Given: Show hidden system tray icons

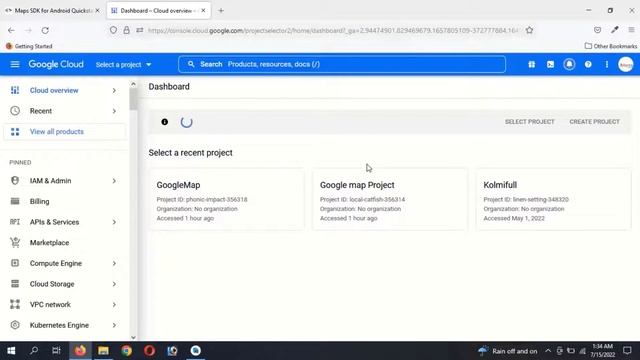Looking at the screenshot, I should coord(548,351).
